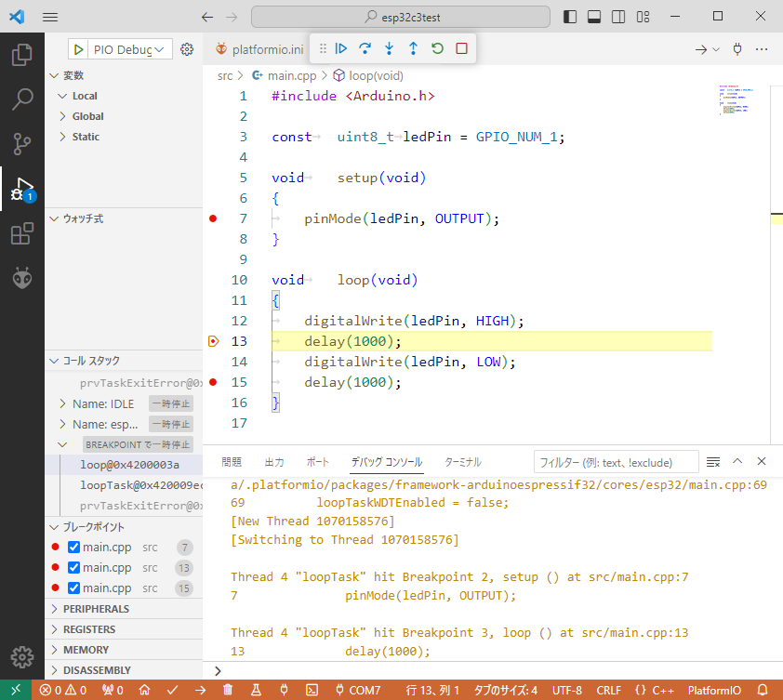Open the PlatformIO alien icon view
Viewport: 783px width, 700px height.
pos(22,278)
